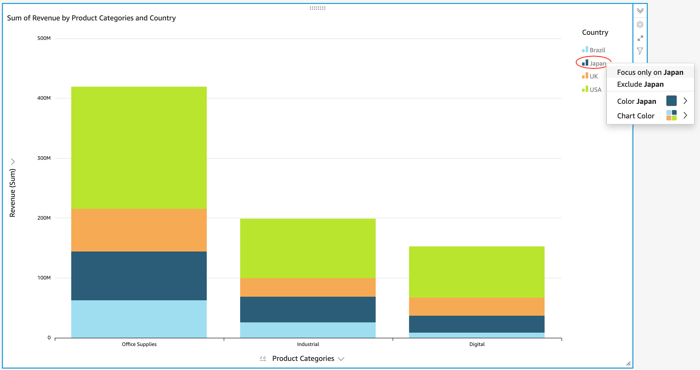Open the visual format gear icon
This screenshot has width=700, height=370.
point(640,25)
